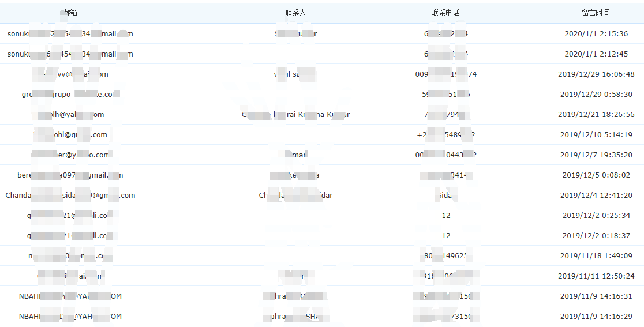644x327 pixels.
Task: Click the 2019/12/7 19:35:20 entry
Action: 596,155
